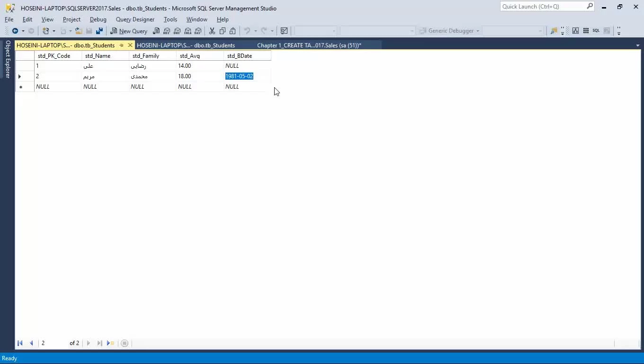Expand the New Project dropdown arrow
Screen dimensions: 644x364
(54, 31)
